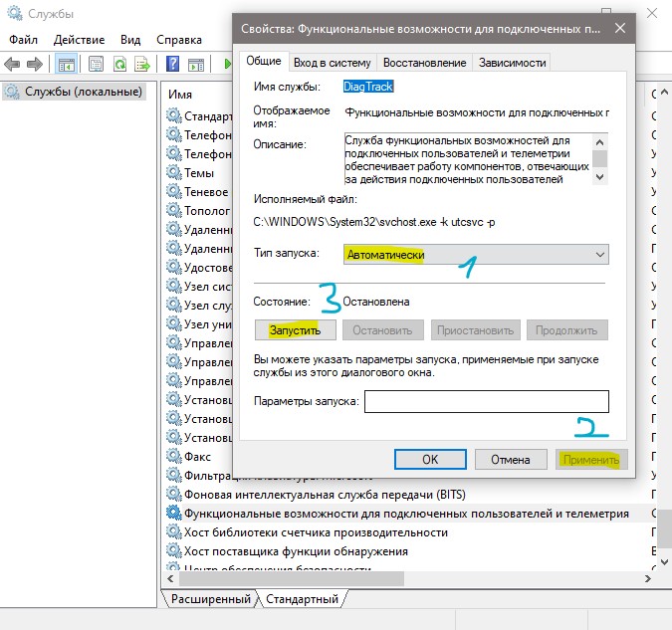Click the disabled Продолжить button
This screenshot has height=630, width=672.
tap(566, 330)
